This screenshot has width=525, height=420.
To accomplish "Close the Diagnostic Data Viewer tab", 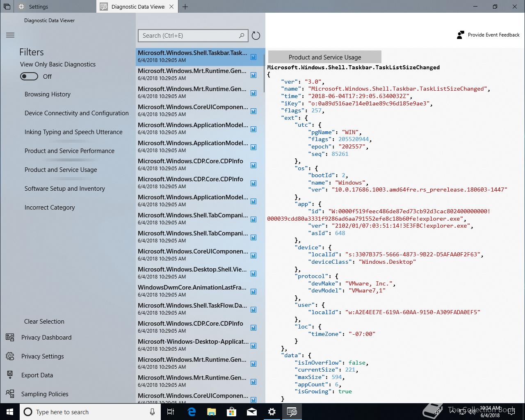I will click(171, 7).
